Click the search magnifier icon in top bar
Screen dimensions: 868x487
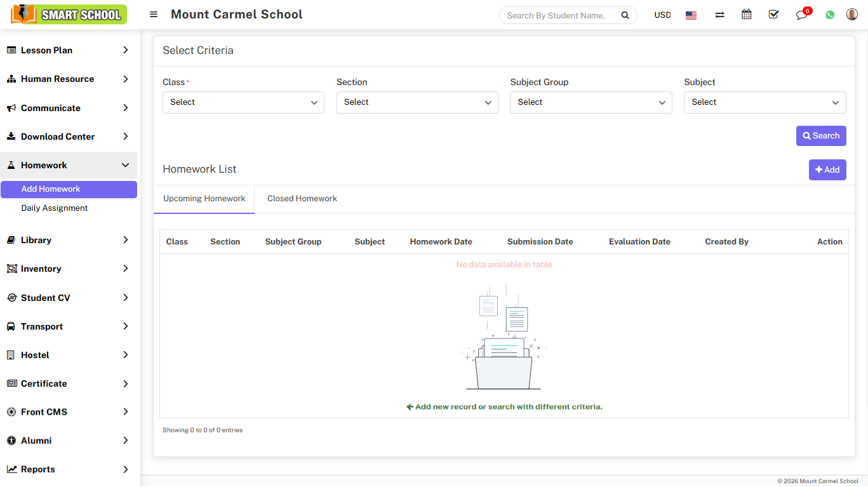[625, 15]
